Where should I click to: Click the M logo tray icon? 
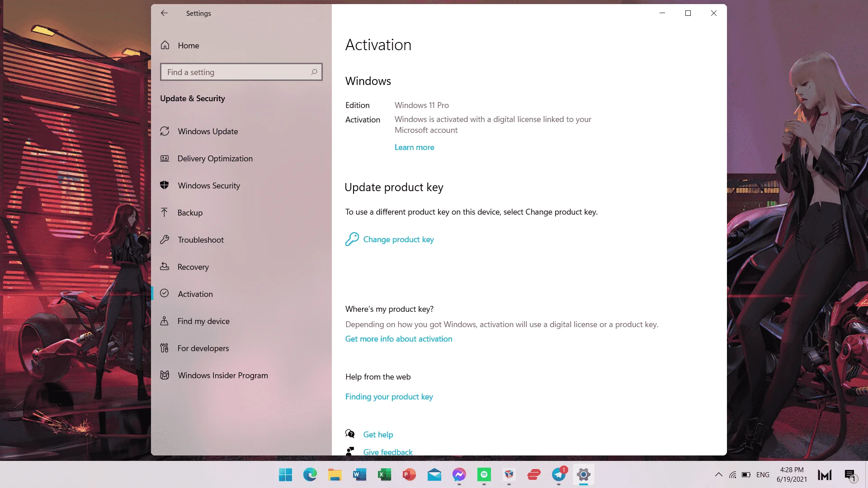coord(825,474)
